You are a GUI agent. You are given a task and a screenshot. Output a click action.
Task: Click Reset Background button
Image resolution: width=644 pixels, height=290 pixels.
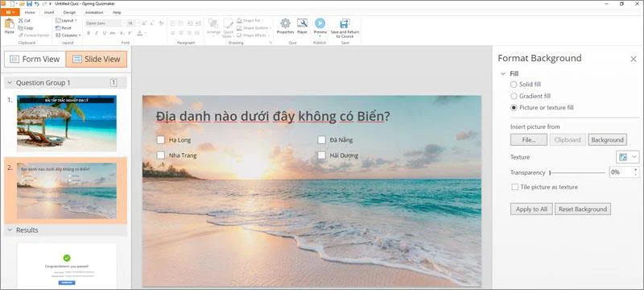point(582,209)
